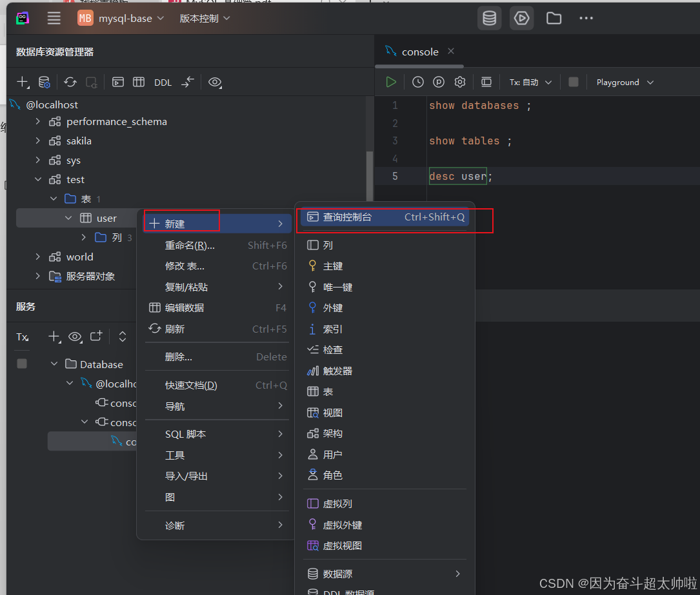Open the files folder icon in title bar
The height and width of the screenshot is (595, 700).
click(554, 18)
